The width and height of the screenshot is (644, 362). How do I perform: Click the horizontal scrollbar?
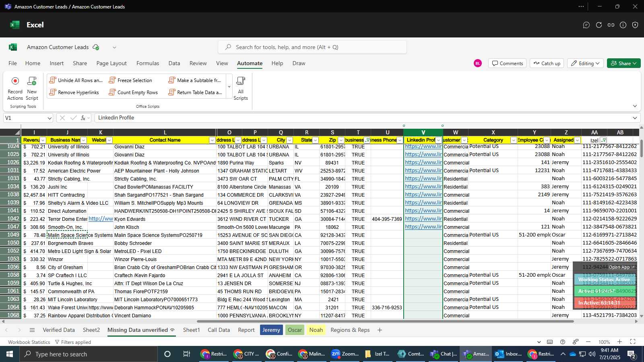(x=385, y=321)
